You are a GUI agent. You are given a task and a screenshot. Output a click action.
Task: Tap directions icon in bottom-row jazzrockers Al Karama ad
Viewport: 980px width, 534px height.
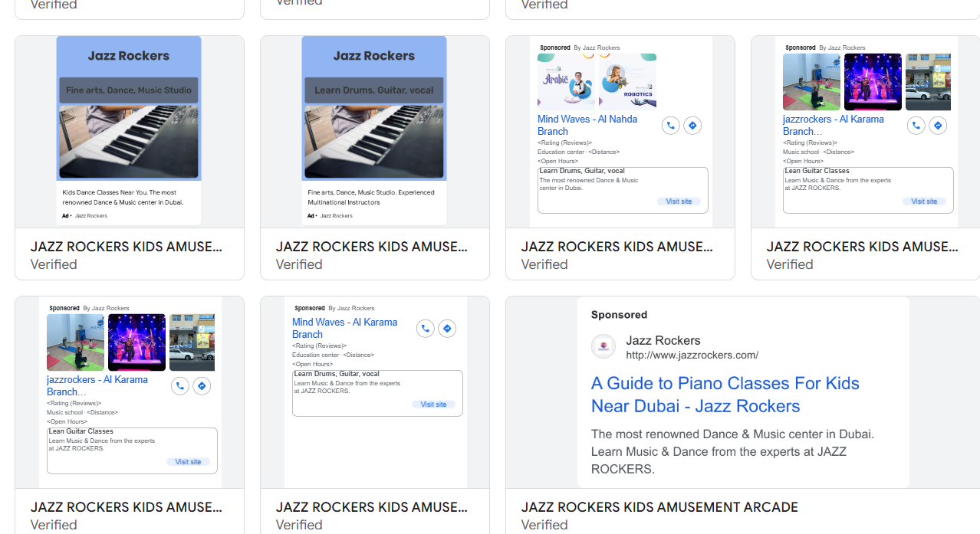click(x=202, y=386)
